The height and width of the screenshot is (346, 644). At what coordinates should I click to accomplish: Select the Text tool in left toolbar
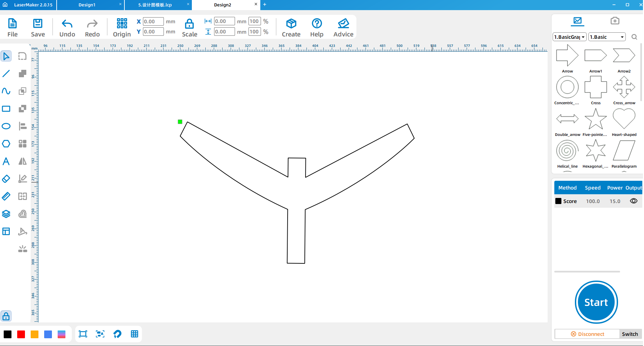[x=6, y=161]
